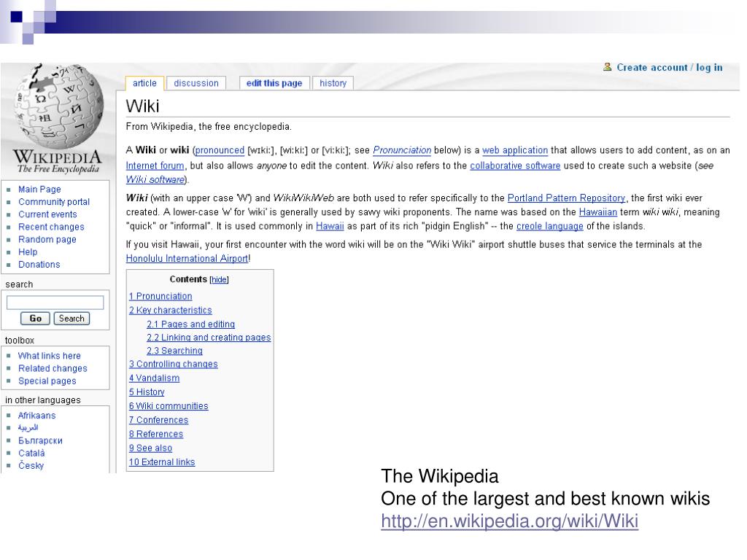Open the creole language link

(x=550, y=226)
